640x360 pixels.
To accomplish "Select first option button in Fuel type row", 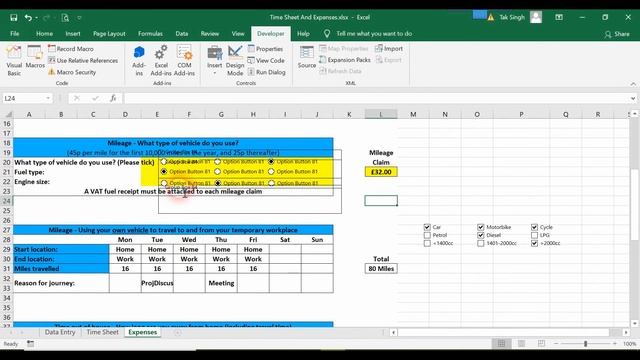I will pos(164,172).
